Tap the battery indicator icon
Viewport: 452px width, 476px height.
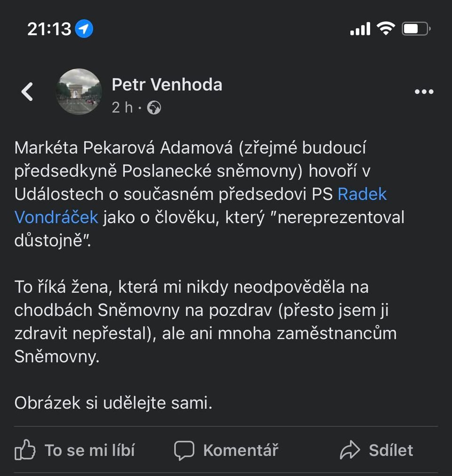pyautogui.click(x=416, y=29)
